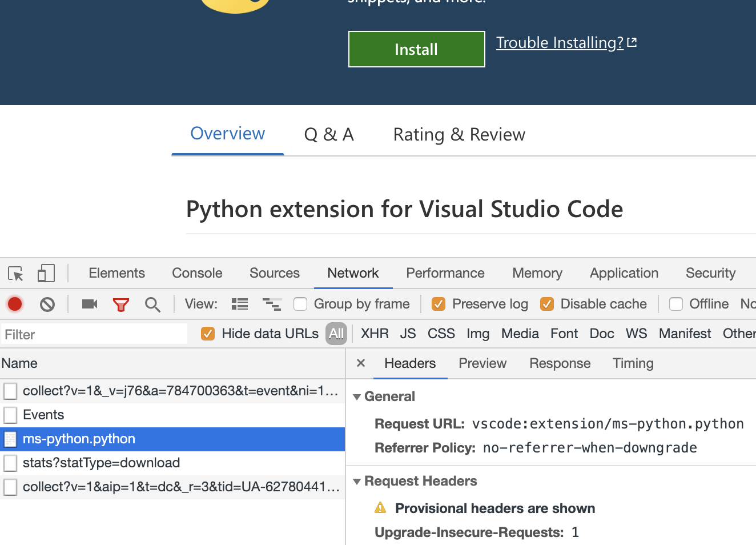Open the Response tab in request details

point(560,363)
